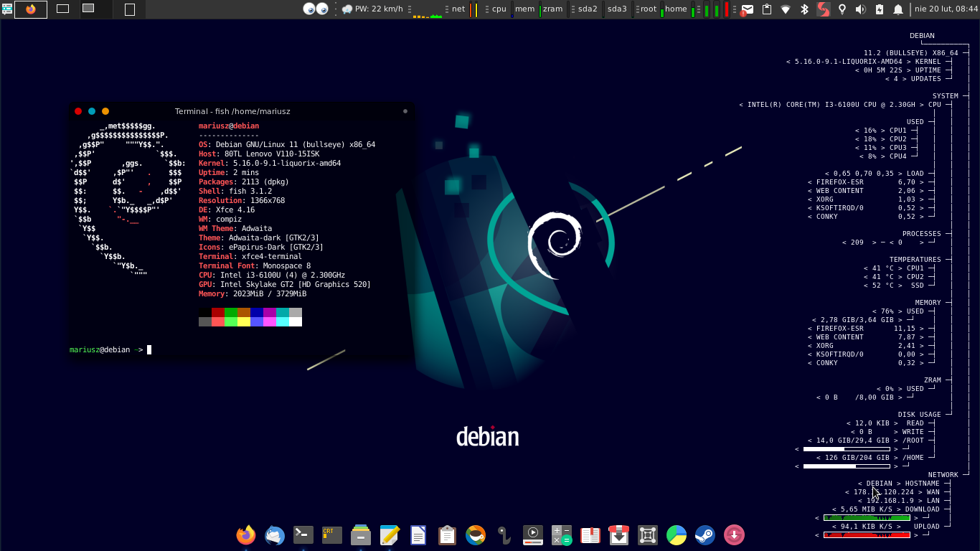Launch Steam from the dock
Image resolution: width=980 pixels, height=551 pixels.
pos(705,534)
